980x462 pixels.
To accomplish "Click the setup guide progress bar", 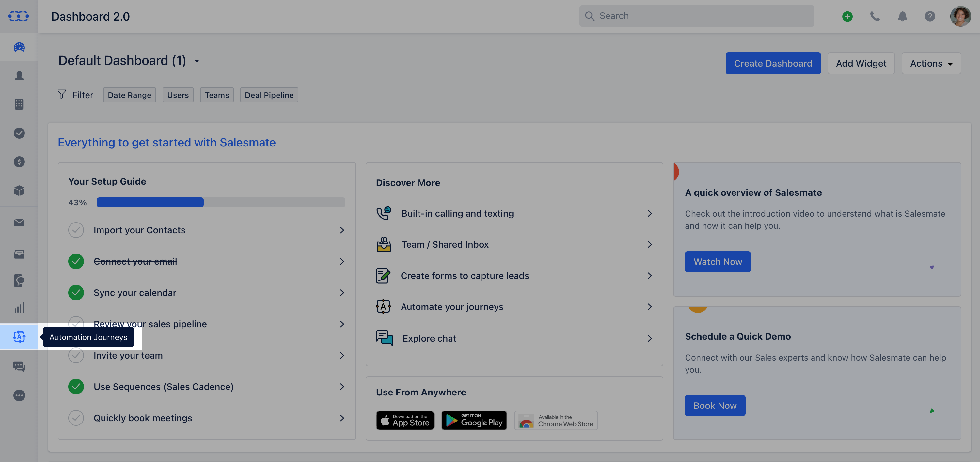I will [x=221, y=202].
